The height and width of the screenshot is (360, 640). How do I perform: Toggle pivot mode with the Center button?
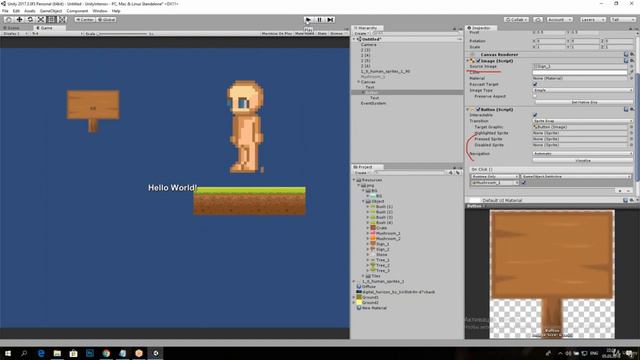[x=85, y=19]
